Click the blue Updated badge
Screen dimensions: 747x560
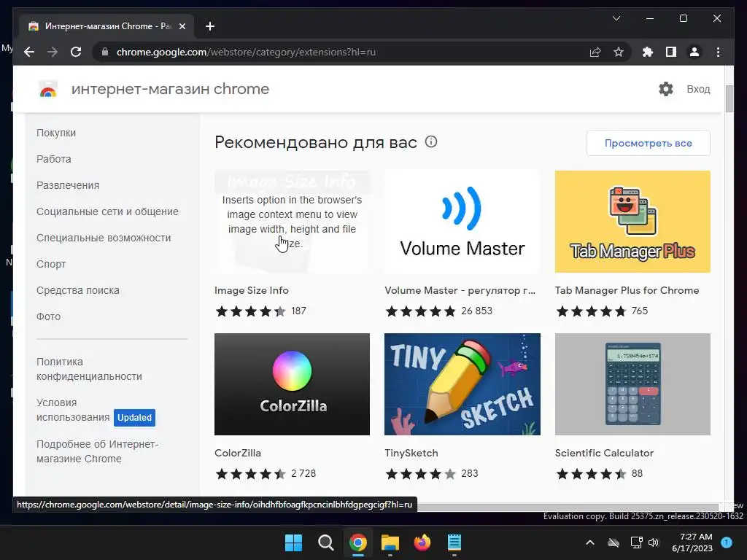click(x=134, y=418)
